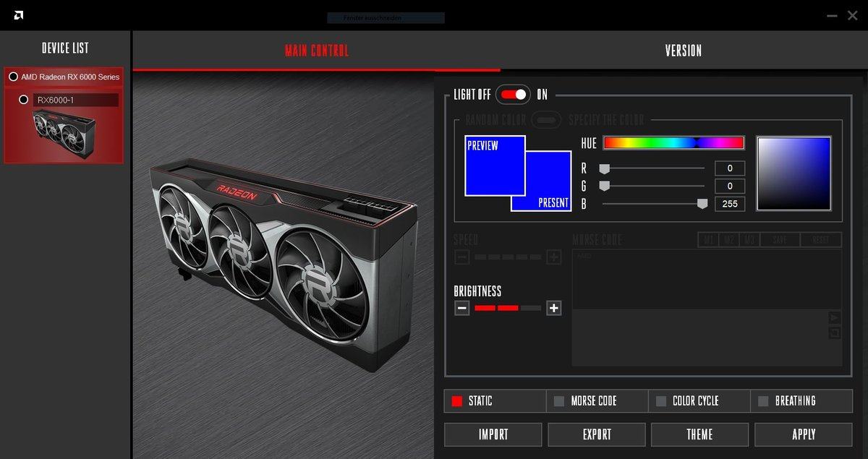Screen dimensions: 868x459
Task: Click on the HUE rainbow slider bar
Action: pos(674,143)
